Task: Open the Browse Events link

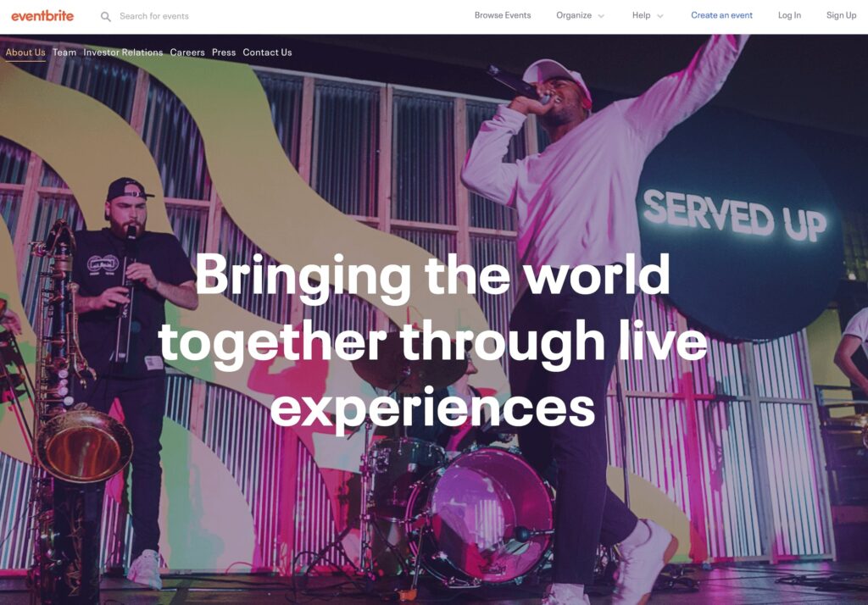Action: [x=502, y=15]
